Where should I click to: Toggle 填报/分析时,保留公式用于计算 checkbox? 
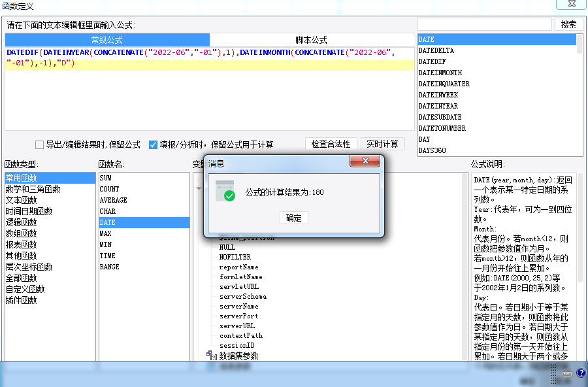coord(153,144)
